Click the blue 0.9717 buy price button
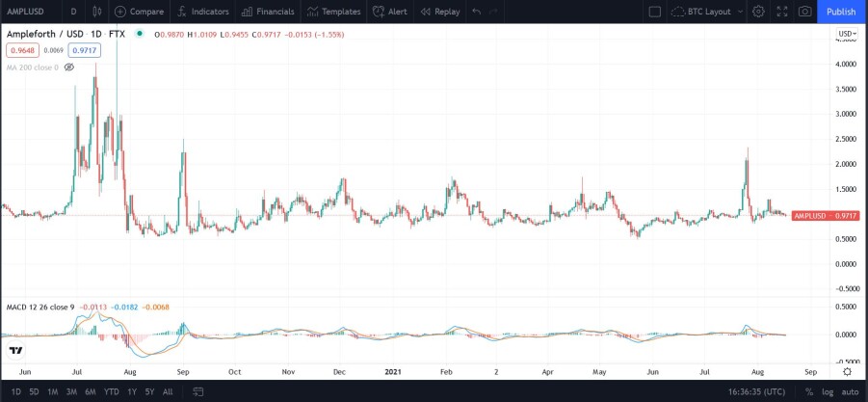The image size is (868, 402). 84,51
